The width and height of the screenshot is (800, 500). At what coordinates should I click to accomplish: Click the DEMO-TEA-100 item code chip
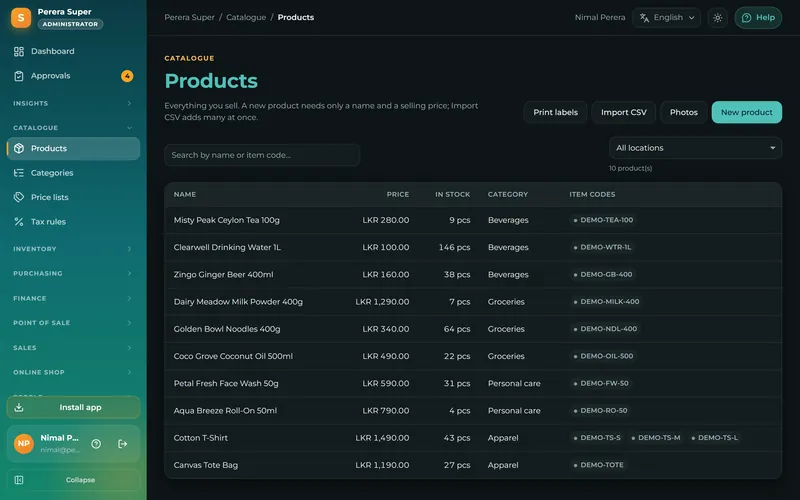(603, 220)
